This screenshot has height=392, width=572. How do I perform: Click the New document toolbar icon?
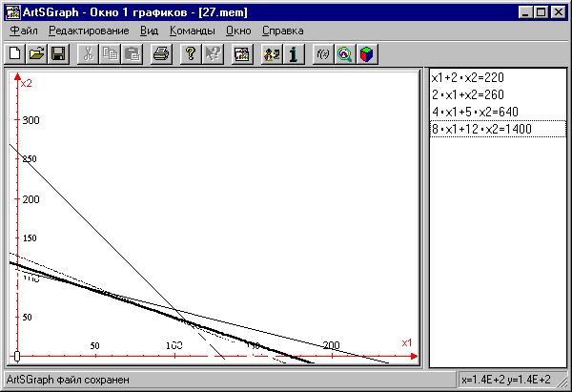tap(15, 54)
